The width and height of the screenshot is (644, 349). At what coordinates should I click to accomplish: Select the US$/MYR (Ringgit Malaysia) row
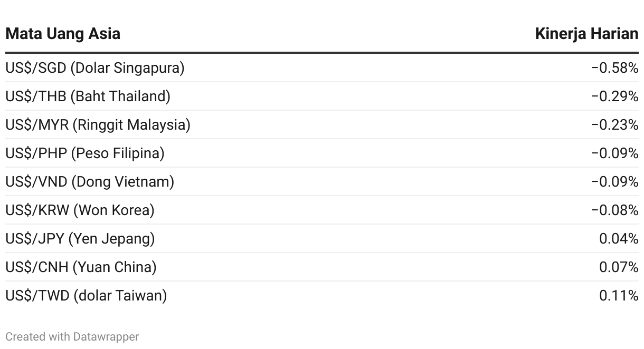tap(322, 125)
